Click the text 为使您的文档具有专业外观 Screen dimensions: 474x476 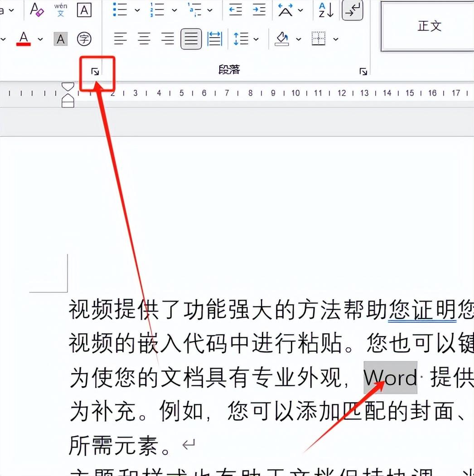point(205,377)
